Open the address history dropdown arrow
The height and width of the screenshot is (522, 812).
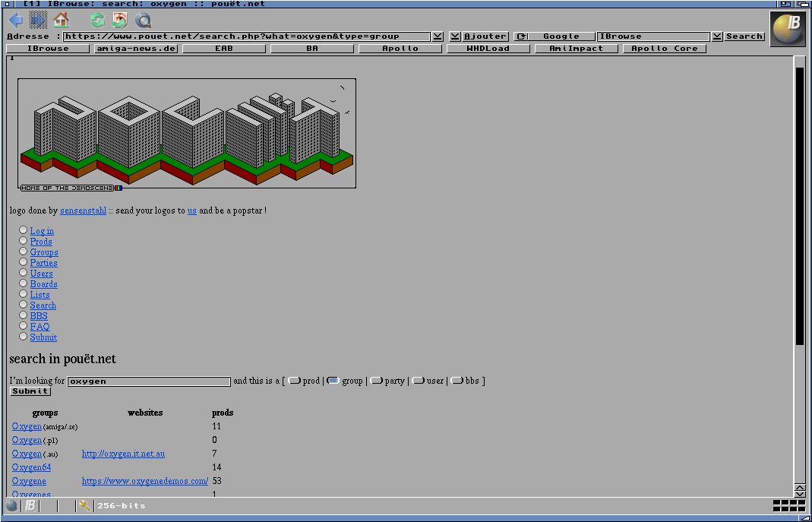[x=438, y=36]
